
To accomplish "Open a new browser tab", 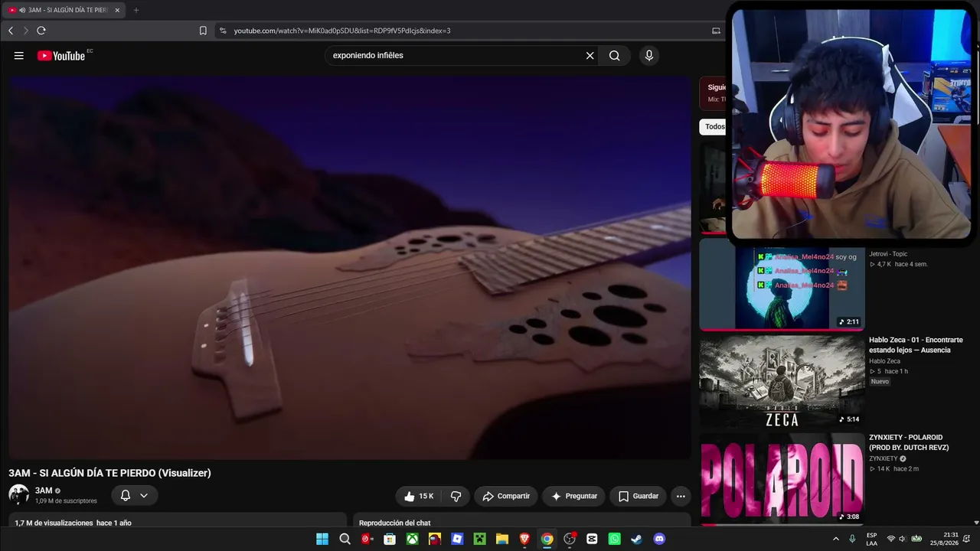I will tap(136, 10).
